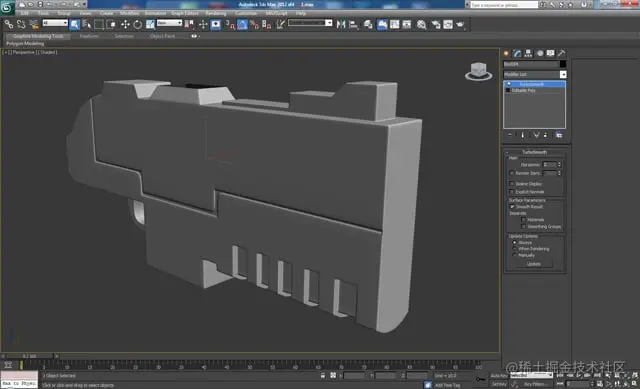The image size is (640, 389).
Task: Switch to the Modify command panel tab
Action: (517, 53)
